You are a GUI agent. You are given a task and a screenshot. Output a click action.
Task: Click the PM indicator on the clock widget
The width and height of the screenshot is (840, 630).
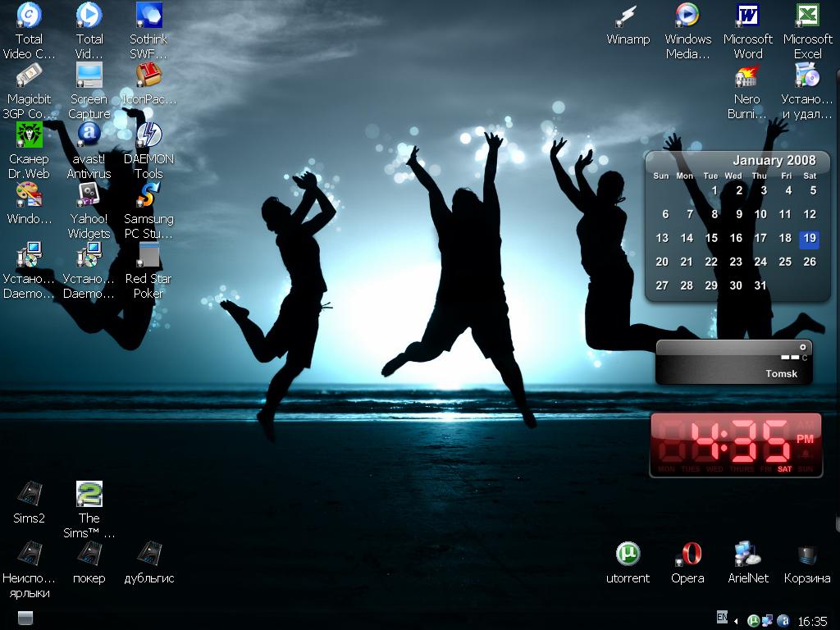(805, 440)
